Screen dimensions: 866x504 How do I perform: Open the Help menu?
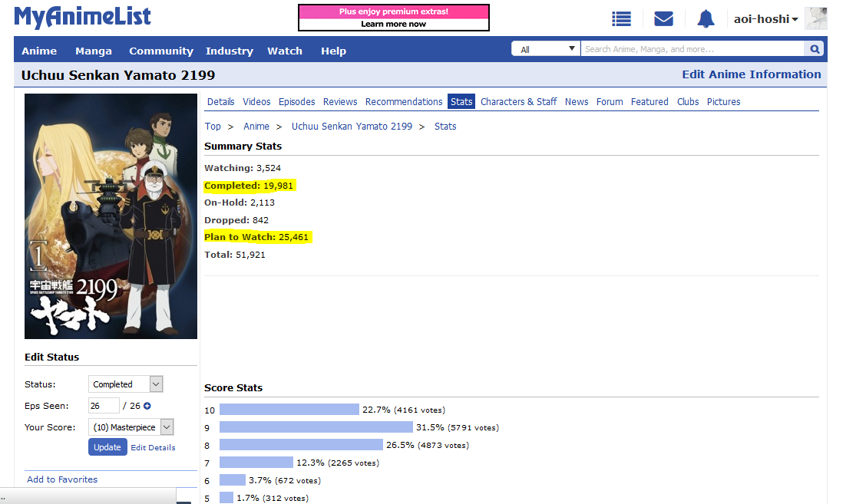click(334, 51)
